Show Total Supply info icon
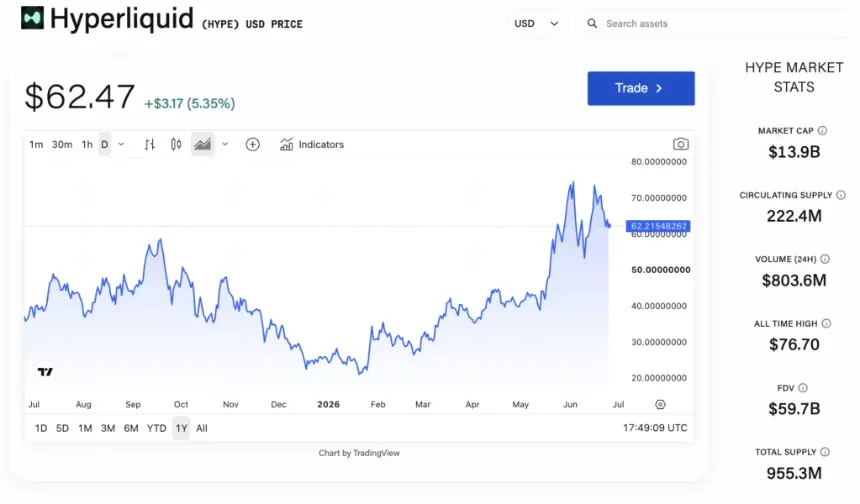860x504 pixels. pyautogui.click(x=825, y=452)
